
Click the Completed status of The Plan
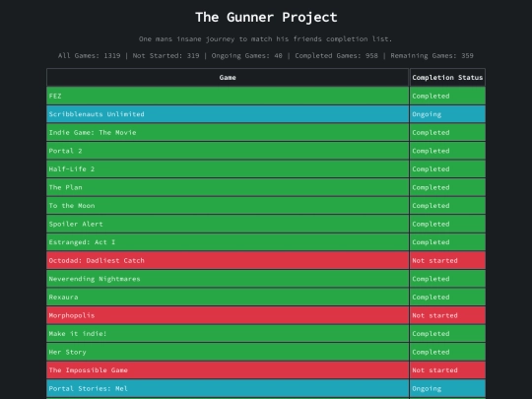pyautogui.click(x=447, y=187)
